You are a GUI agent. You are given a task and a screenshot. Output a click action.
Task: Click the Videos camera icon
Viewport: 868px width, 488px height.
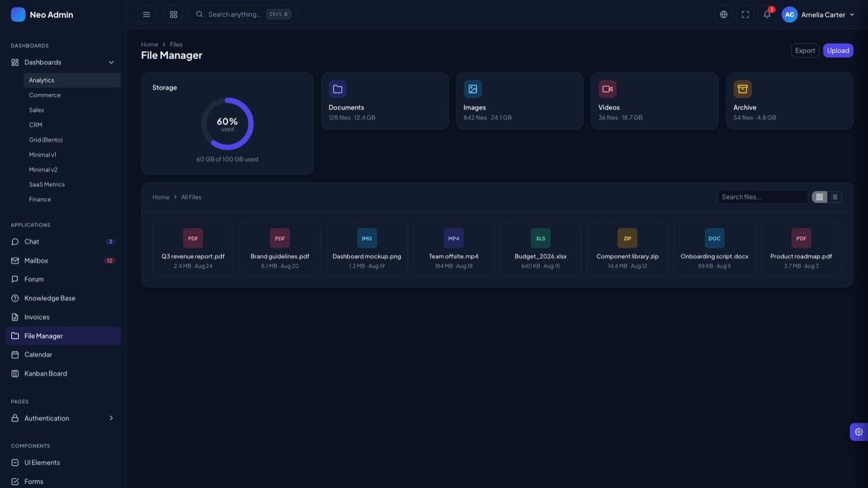(608, 89)
